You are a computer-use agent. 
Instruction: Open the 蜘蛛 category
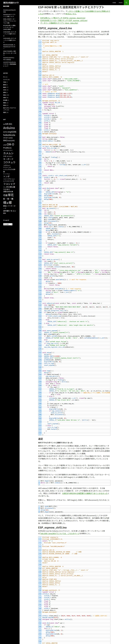point(4,103)
